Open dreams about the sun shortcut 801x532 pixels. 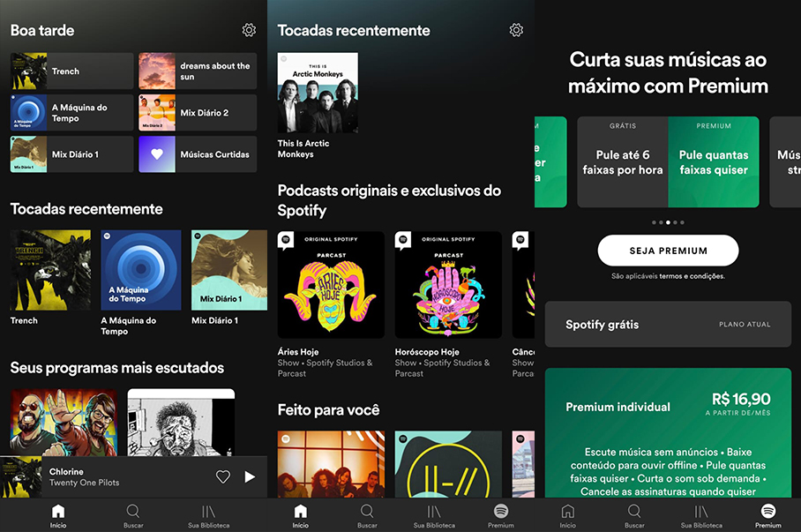tap(198, 71)
